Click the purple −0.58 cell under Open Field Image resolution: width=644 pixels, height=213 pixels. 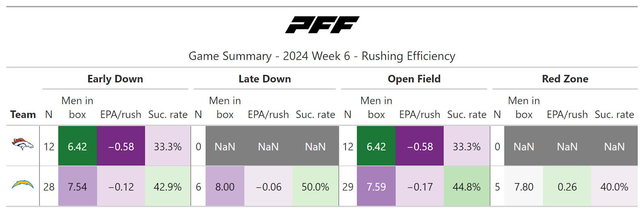coord(420,146)
